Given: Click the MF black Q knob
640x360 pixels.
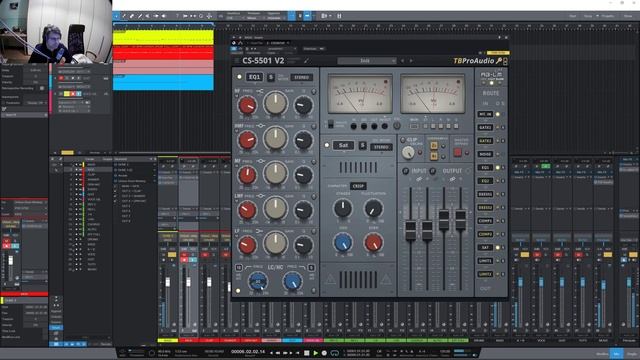Looking at the screenshot, I should pyautogui.click(x=303, y=175).
